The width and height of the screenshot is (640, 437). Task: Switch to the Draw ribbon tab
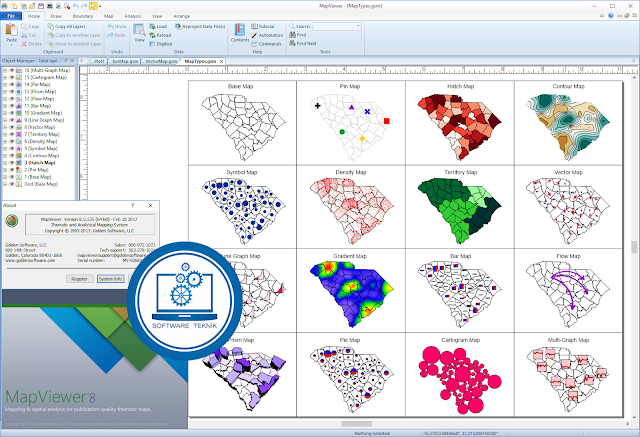point(56,16)
